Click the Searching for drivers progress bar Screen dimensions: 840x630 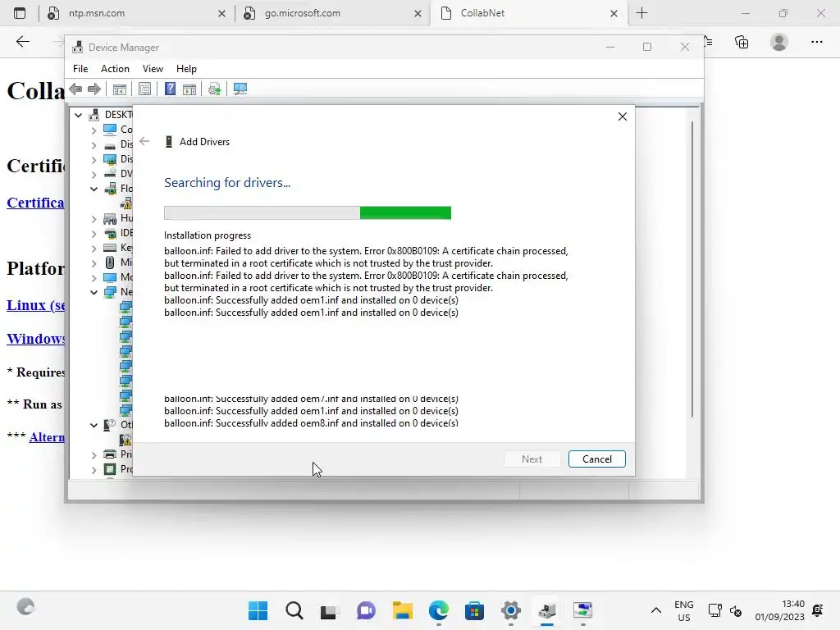click(308, 212)
